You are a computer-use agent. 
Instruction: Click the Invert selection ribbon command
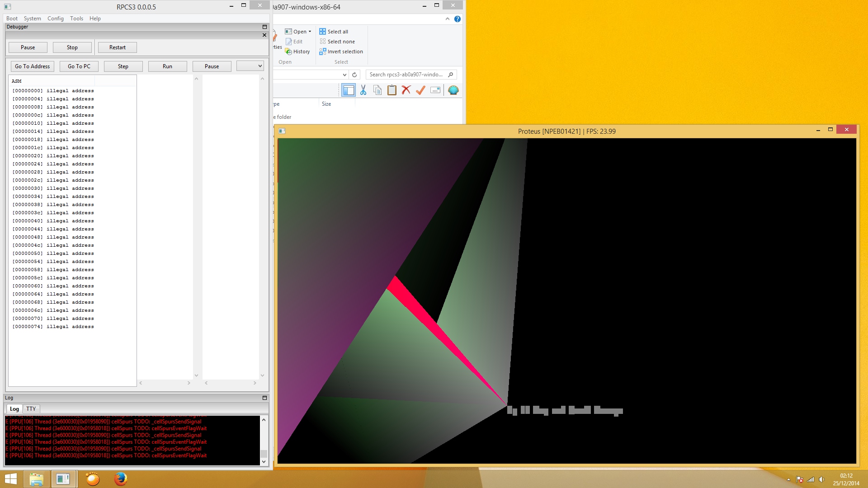point(341,52)
